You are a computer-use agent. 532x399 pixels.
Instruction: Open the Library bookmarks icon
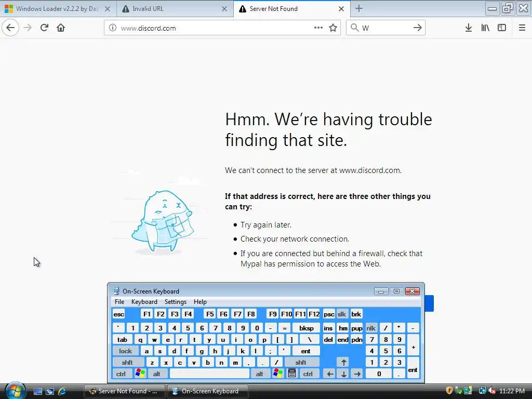pos(485,28)
